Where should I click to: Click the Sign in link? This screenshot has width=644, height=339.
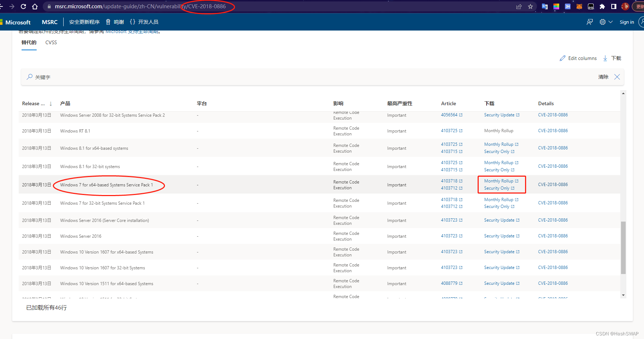[x=627, y=22]
